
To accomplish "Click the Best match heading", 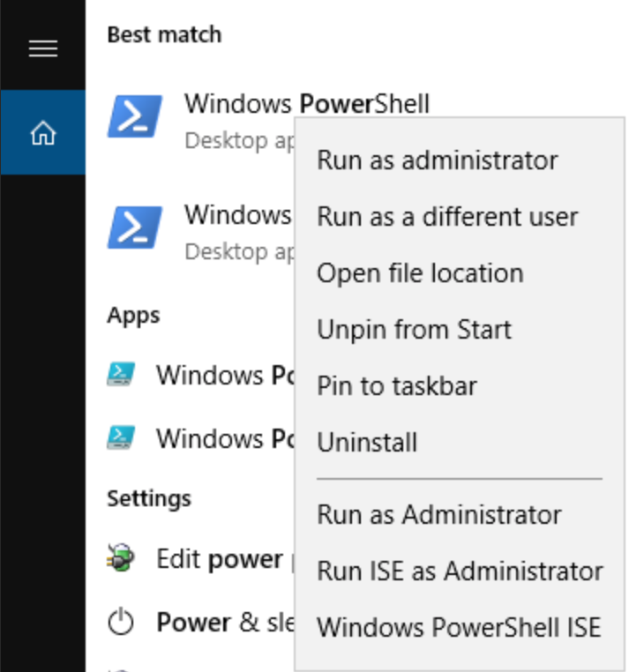I will tap(164, 34).
